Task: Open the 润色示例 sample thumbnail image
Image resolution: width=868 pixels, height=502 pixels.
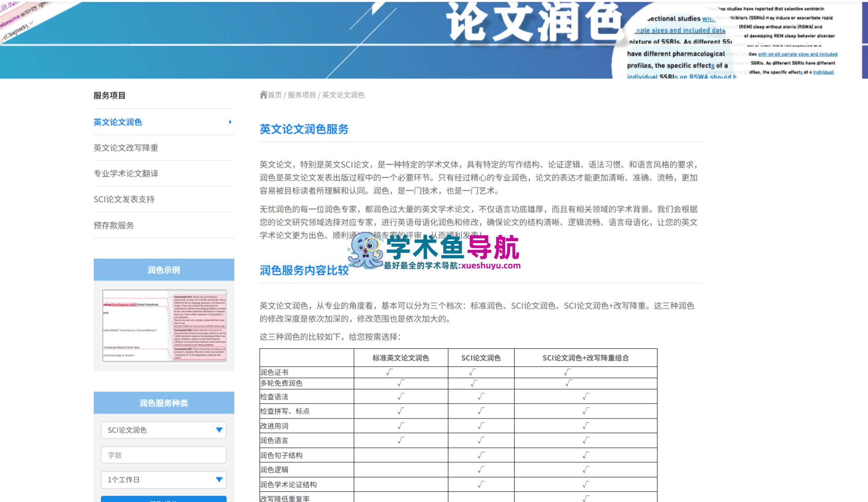Action: click(x=164, y=325)
